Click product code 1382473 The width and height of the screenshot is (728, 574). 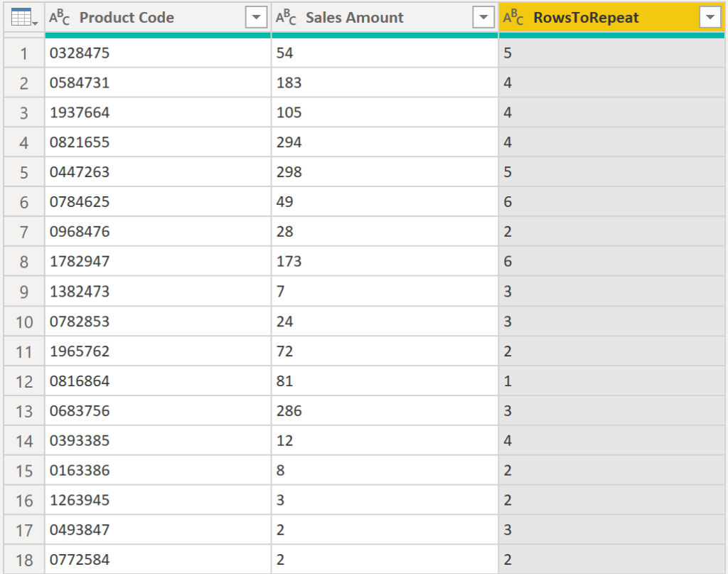pos(80,291)
